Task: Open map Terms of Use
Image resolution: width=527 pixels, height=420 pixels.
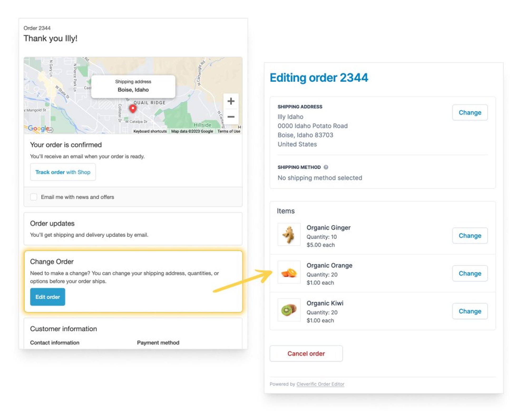Action: (x=229, y=131)
